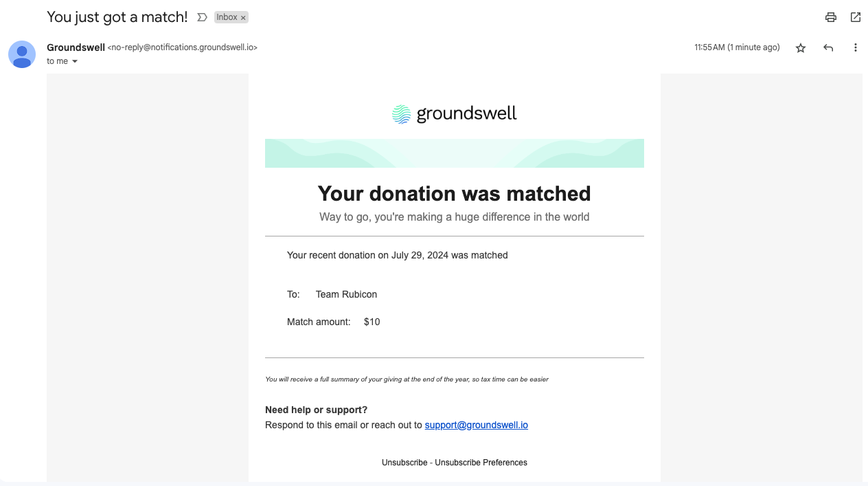
Task: Remove the Inbox label with its x
Action: (x=243, y=18)
